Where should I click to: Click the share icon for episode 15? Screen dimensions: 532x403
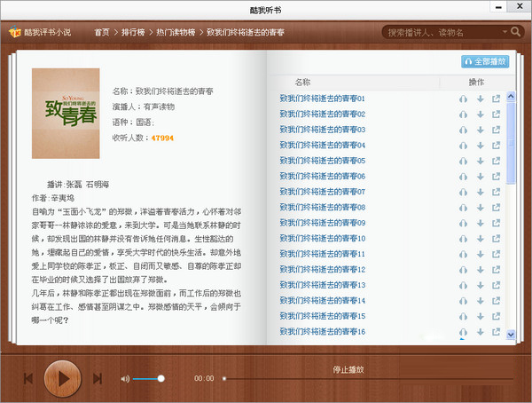click(x=496, y=317)
